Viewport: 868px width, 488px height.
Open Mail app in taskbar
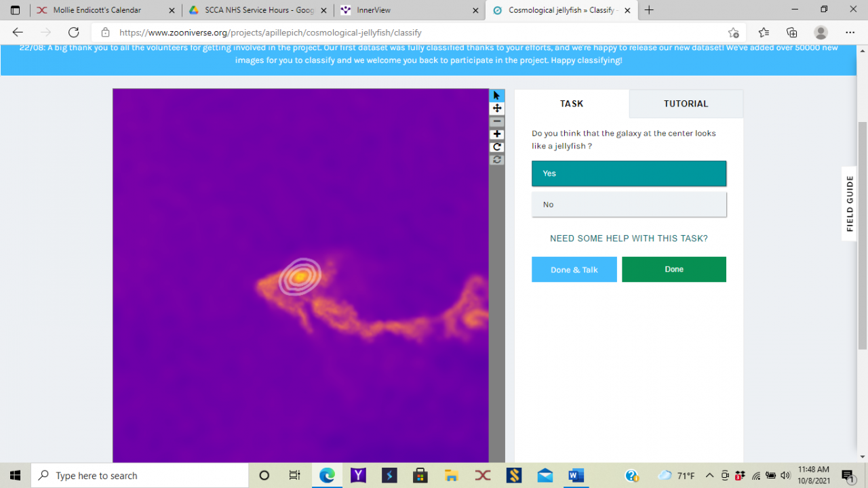(x=545, y=475)
